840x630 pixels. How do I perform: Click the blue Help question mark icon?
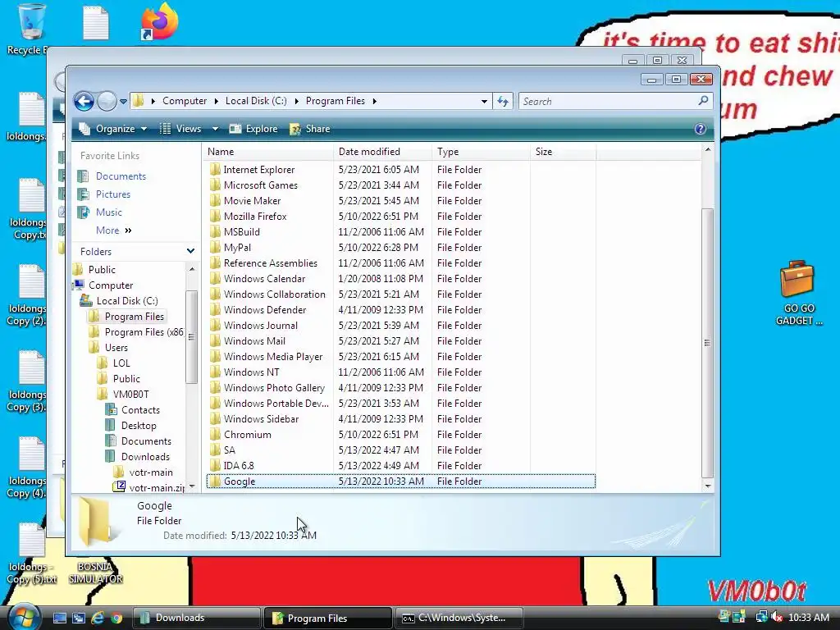pyautogui.click(x=701, y=129)
